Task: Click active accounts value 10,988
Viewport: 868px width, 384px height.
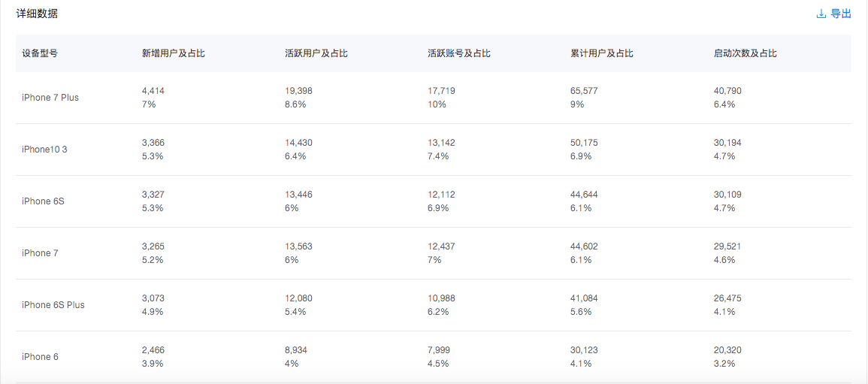Action: coord(441,298)
